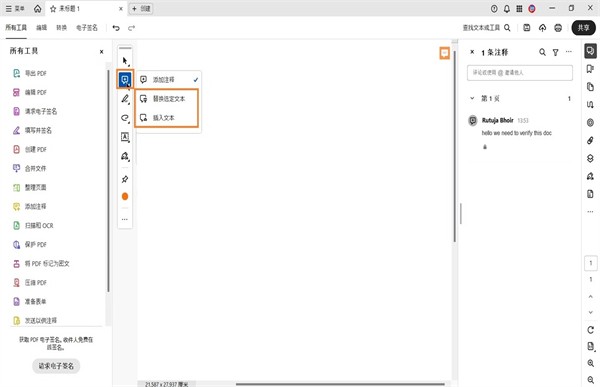Switch to the 电子签名 tab
The height and width of the screenshot is (387, 600).
pos(87,28)
